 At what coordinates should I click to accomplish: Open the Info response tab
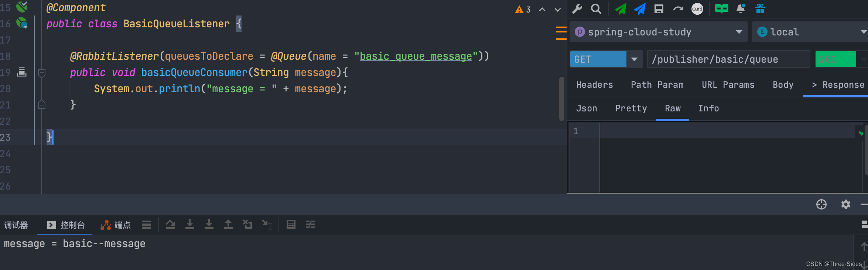click(x=708, y=108)
